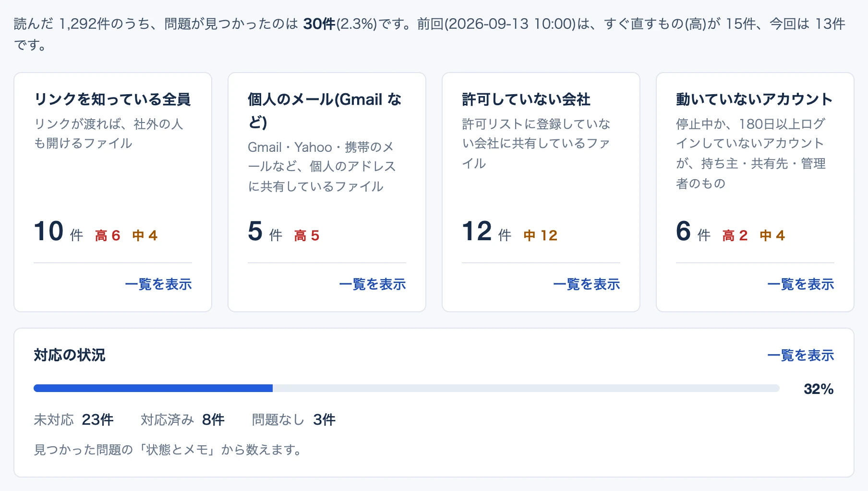This screenshot has width=868, height=491.
Task: Open 一覧を表示 link in 対応の状況 panel
Action: [800, 355]
